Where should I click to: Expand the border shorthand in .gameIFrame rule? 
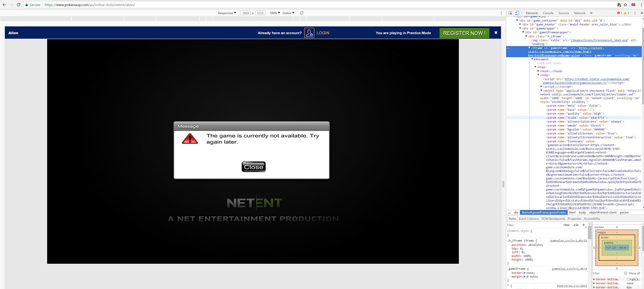(x=525, y=273)
